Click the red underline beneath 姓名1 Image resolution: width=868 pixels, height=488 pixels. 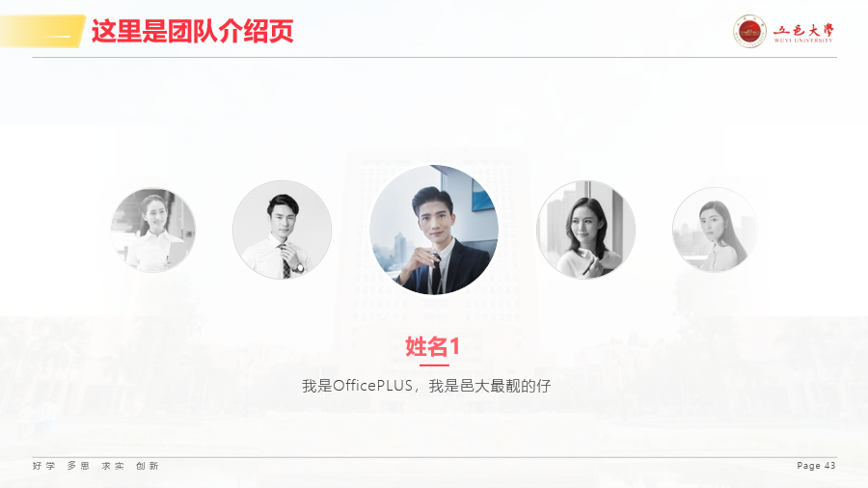(x=434, y=366)
